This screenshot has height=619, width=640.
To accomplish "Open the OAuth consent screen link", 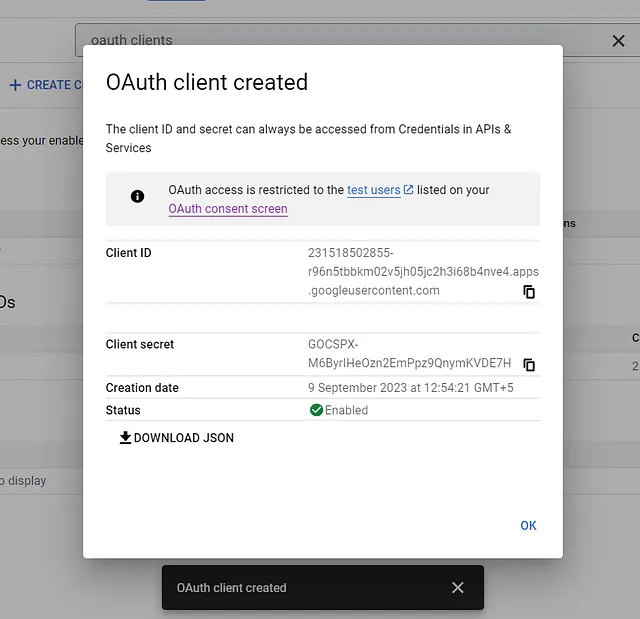I will pos(228,209).
